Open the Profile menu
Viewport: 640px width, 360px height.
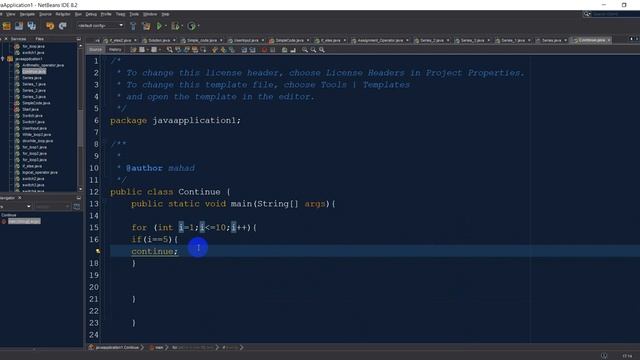point(106,14)
